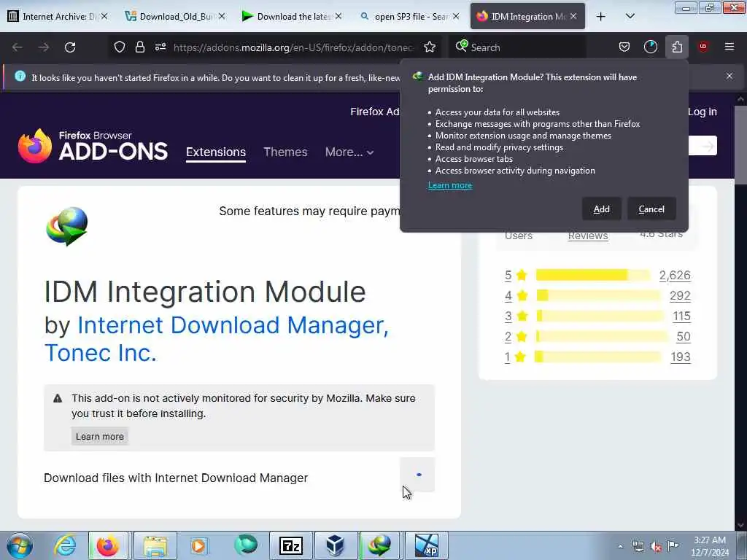Switch to the open SP3 file search tab

[410, 17]
